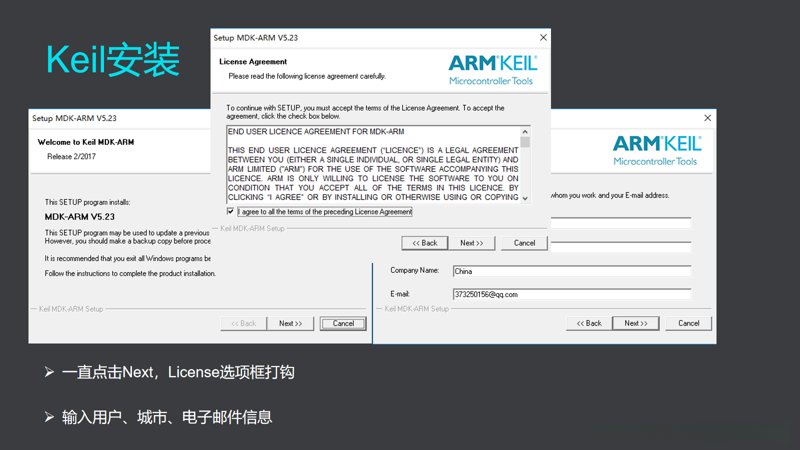Click Cancel in customer information window

688,323
